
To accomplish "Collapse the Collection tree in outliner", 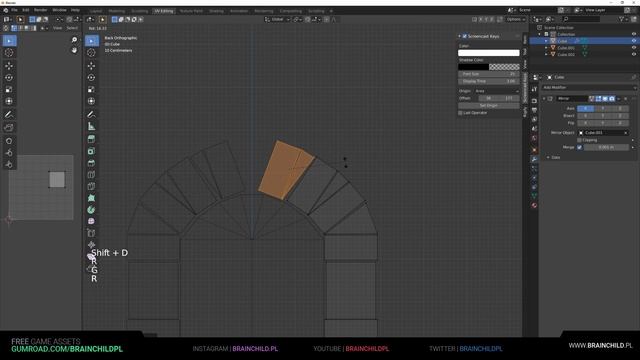I will pos(540,34).
